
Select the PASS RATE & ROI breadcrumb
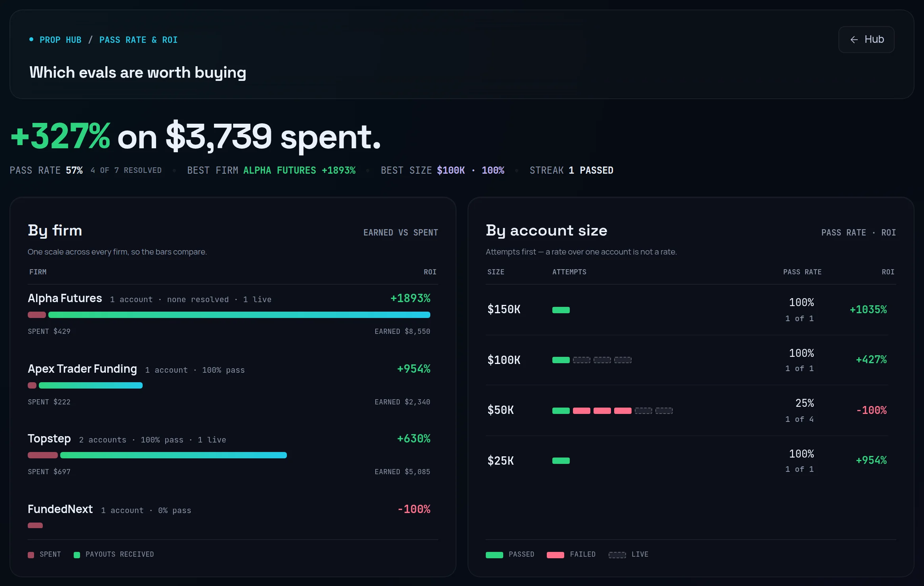[x=138, y=40]
